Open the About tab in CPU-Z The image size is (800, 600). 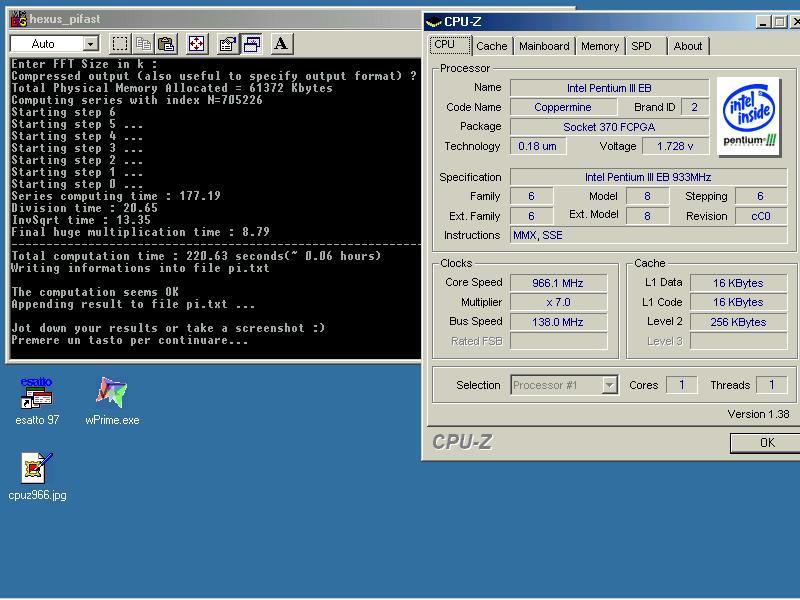[x=688, y=46]
